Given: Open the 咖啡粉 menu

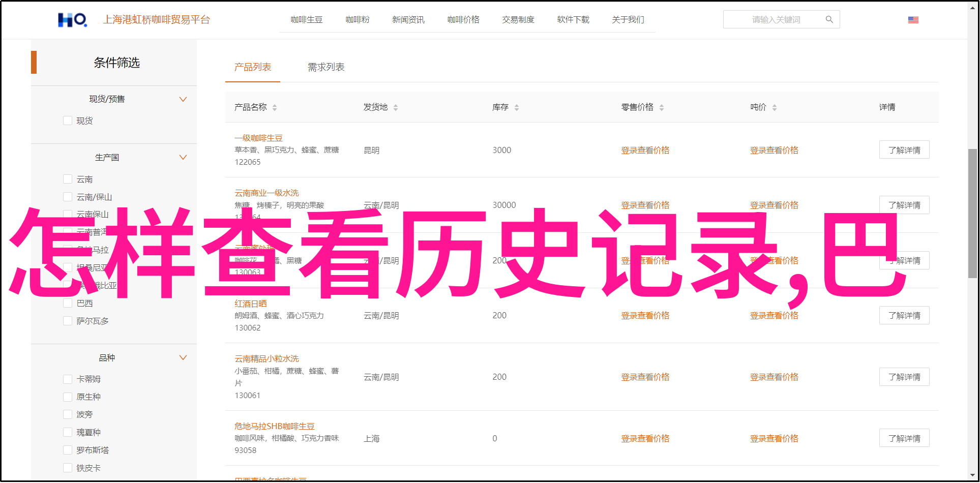Looking at the screenshot, I should click(358, 19).
